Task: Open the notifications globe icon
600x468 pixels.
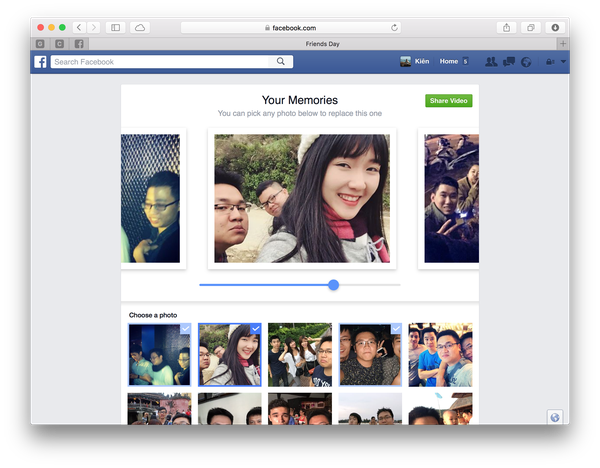Action: click(x=526, y=62)
